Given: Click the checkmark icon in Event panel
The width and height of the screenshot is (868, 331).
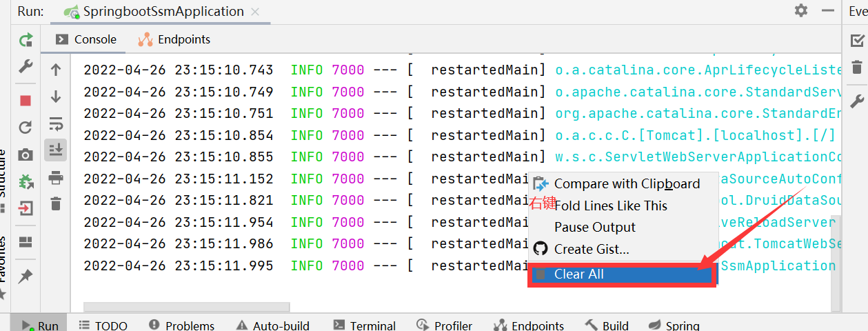Looking at the screenshot, I should click(x=857, y=41).
